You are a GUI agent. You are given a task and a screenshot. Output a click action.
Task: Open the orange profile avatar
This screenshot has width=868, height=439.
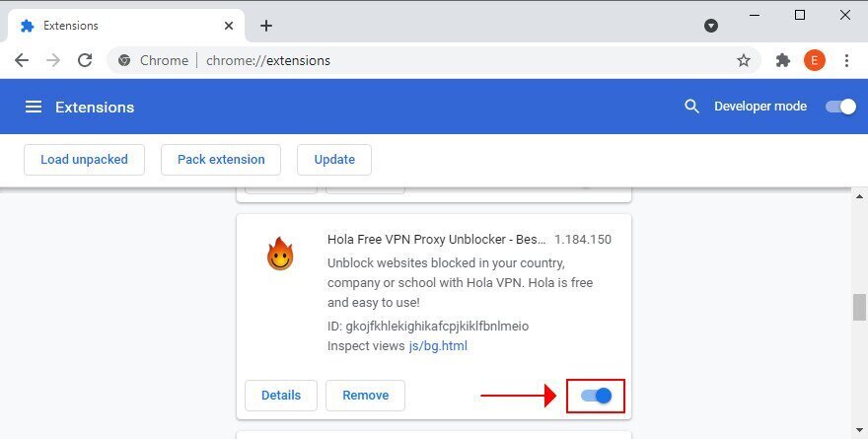pyautogui.click(x=815, y=60)
